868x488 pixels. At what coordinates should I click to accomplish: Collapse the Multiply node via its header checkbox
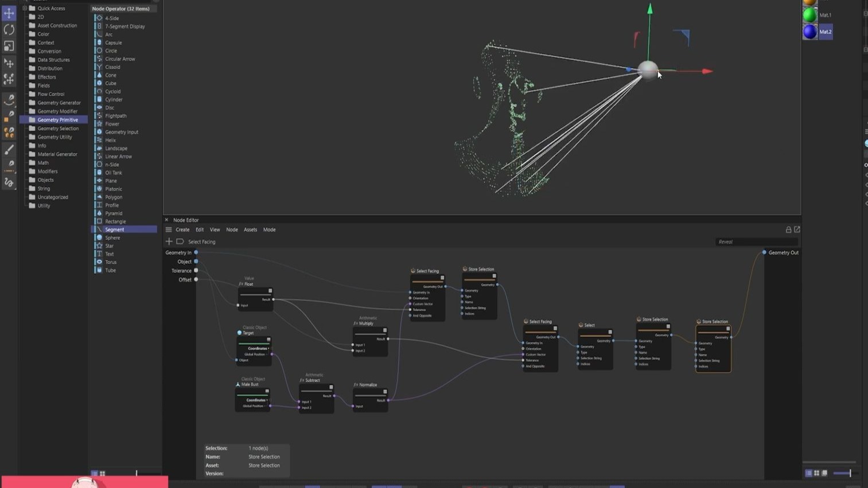(385, 330)
